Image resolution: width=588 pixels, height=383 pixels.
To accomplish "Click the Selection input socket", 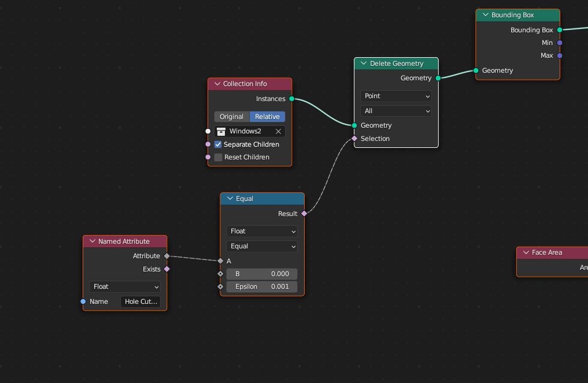I will [354, 139].
